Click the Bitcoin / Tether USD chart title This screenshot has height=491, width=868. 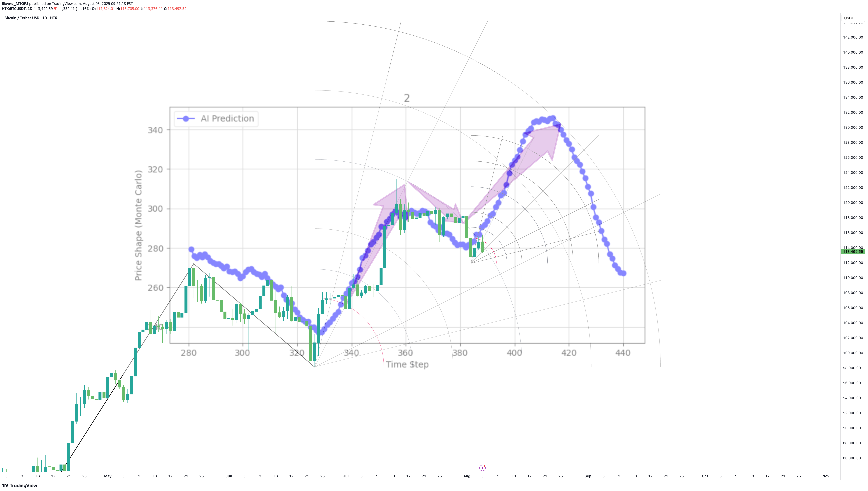[x=31, y=18]
